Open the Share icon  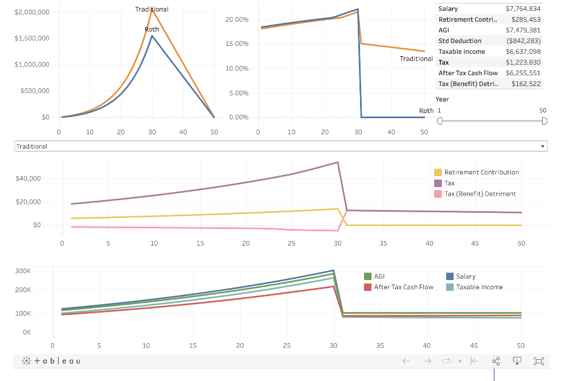pyautogui.click(x=496, y=361)
